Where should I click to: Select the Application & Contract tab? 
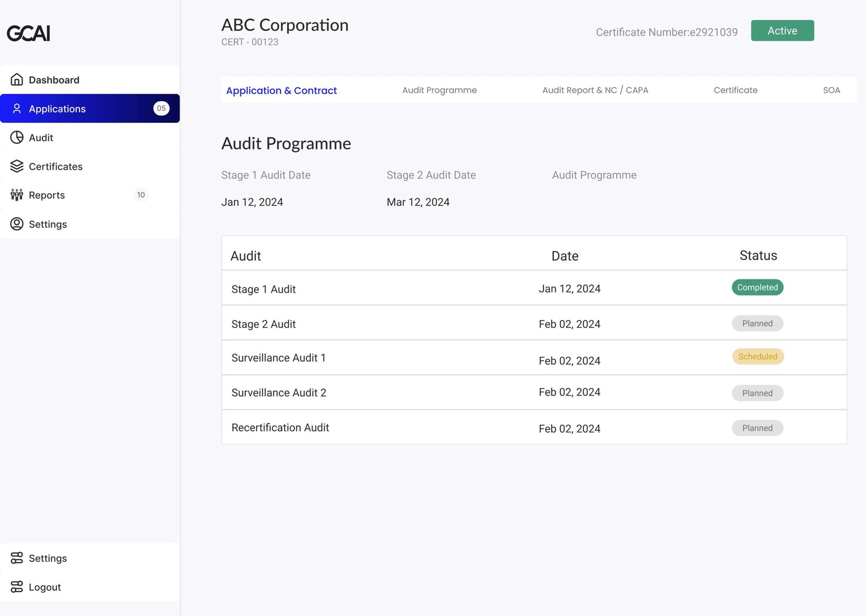pyautogui.click(x=281, y=90)
